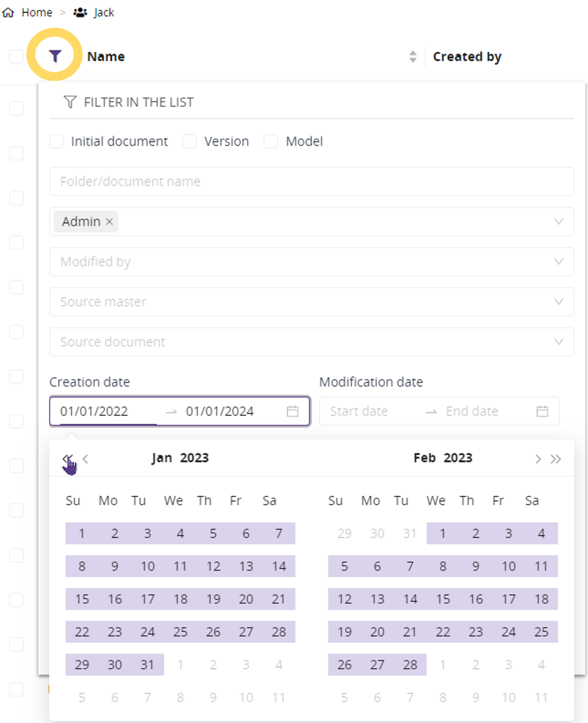Click the Home icon in breadcrumb

click(x=9, y=13)
